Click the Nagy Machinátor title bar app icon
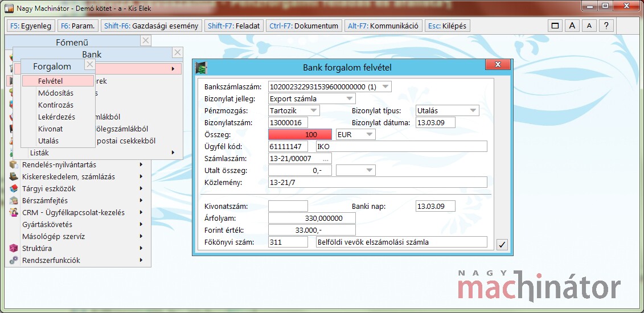The image size is (644, 313). 9,7
